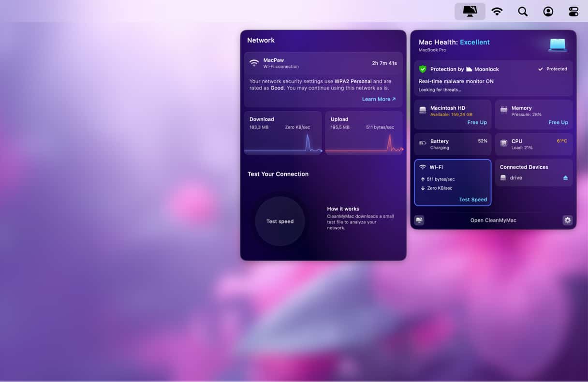
Task: Click the Wi-Fi icon in the Wi-Fi tile
Action: (x=423, y=167)
